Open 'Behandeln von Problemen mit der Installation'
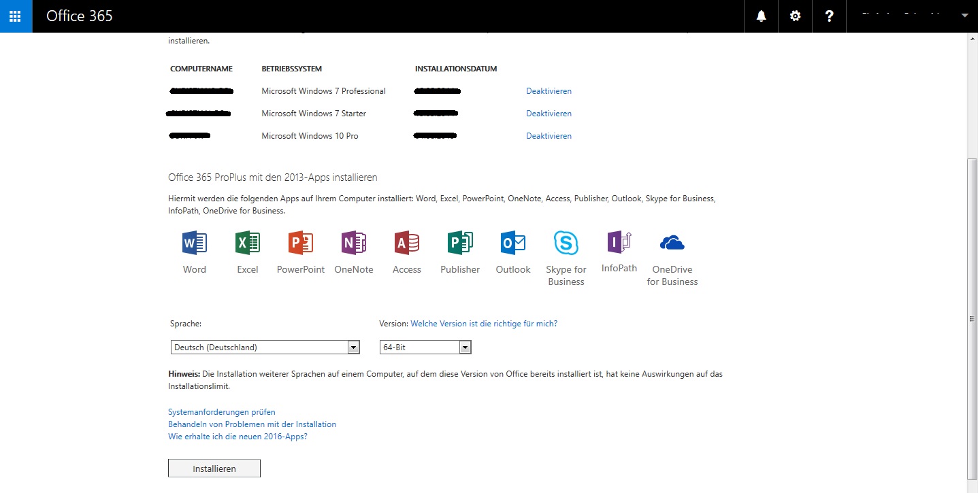 click(x=252, y=424)
